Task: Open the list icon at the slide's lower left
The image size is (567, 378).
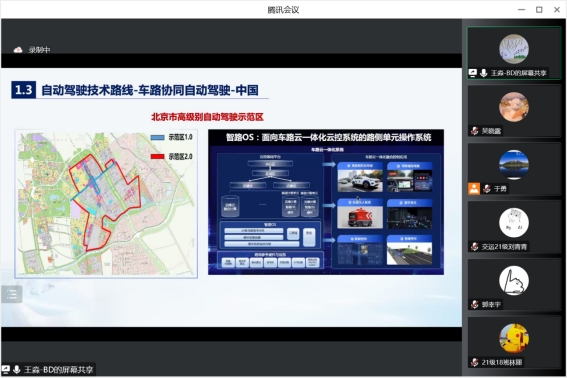Action: pyautogui.click(x=12, y=294)
